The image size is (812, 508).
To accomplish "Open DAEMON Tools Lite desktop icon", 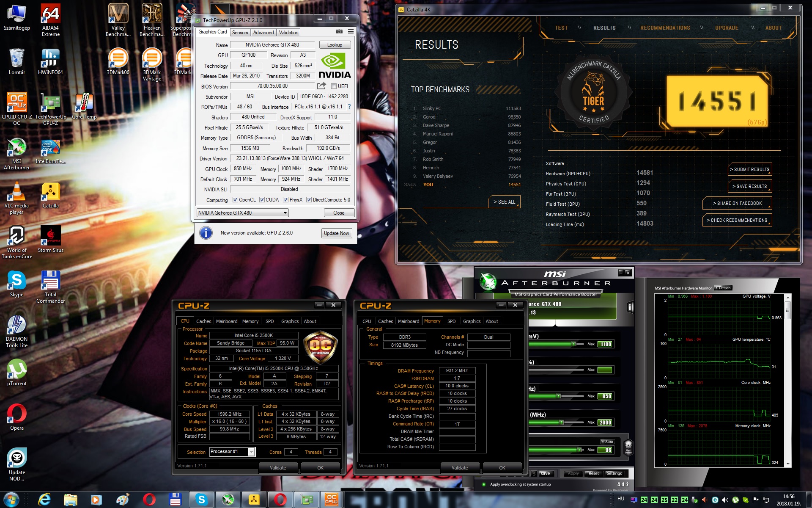I will point(16,331).
